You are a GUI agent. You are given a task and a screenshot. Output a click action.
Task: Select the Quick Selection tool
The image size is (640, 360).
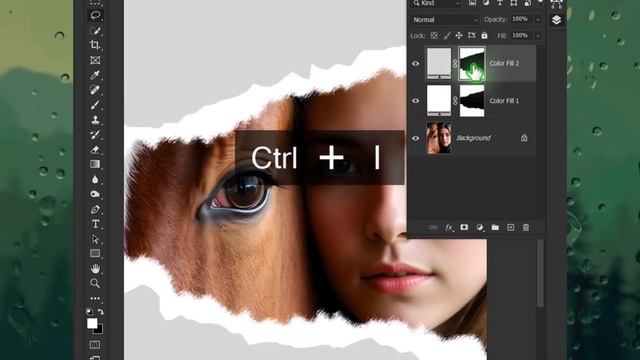(x=95, y=31)
